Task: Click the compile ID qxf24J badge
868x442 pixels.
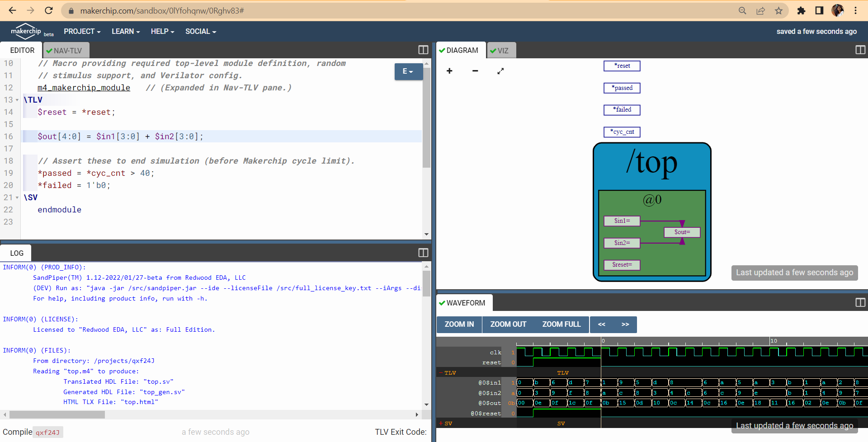Action: point(48,433)
